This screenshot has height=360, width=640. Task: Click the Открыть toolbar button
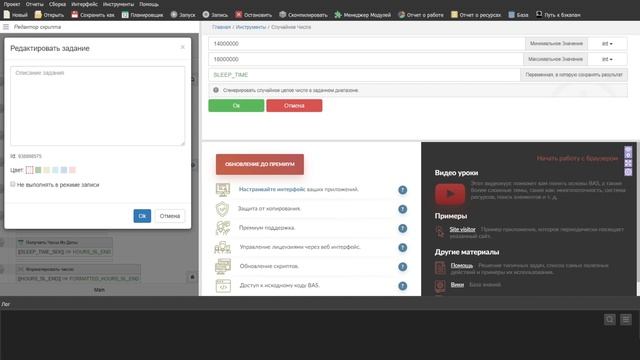(x=49, y=15)
